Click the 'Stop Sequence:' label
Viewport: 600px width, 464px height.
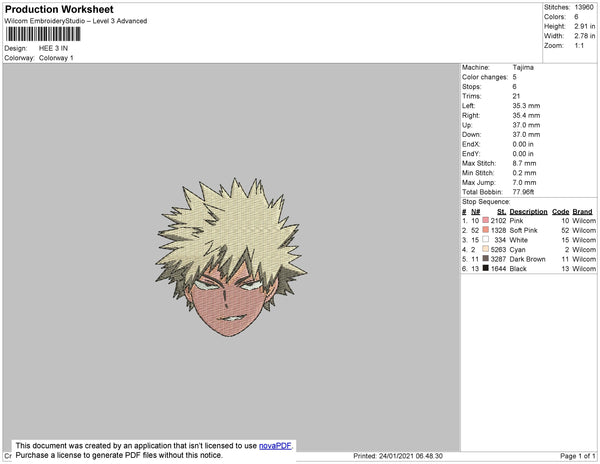[486, 202]
